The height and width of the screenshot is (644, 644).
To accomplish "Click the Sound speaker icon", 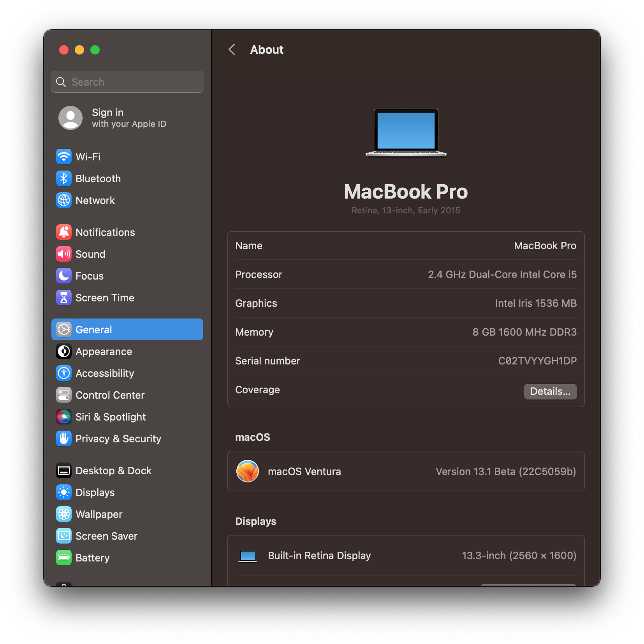I will pyautogui.click(x=64, y=254).
